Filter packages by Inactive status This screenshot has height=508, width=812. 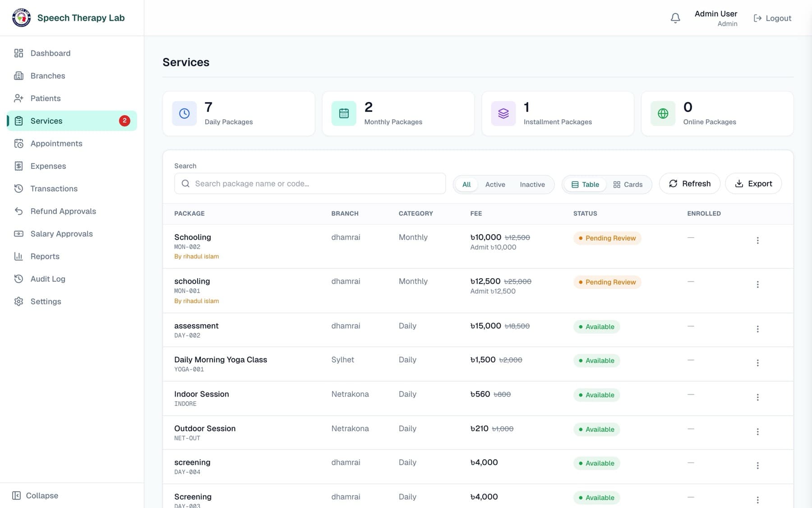532,185
